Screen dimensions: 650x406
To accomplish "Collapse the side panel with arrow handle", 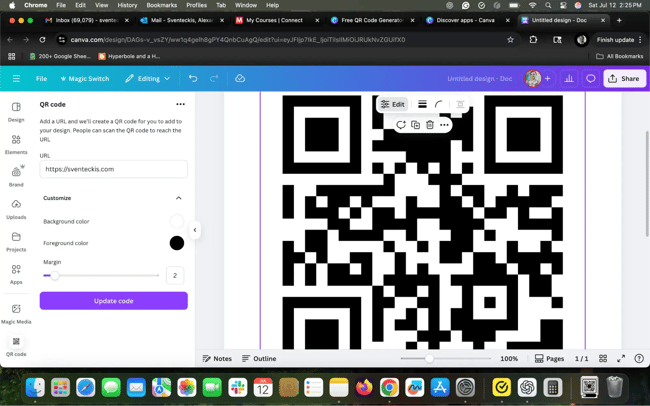I will coord(195,230).
